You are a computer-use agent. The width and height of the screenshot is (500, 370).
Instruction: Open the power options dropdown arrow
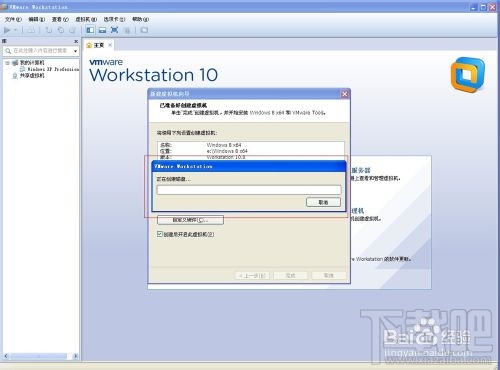[x=15, y=30]
